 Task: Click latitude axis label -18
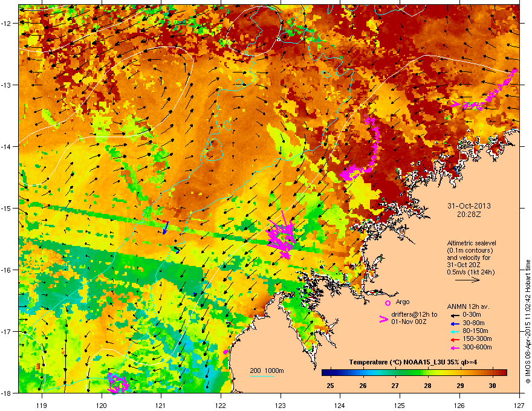[x=6, y=393]
